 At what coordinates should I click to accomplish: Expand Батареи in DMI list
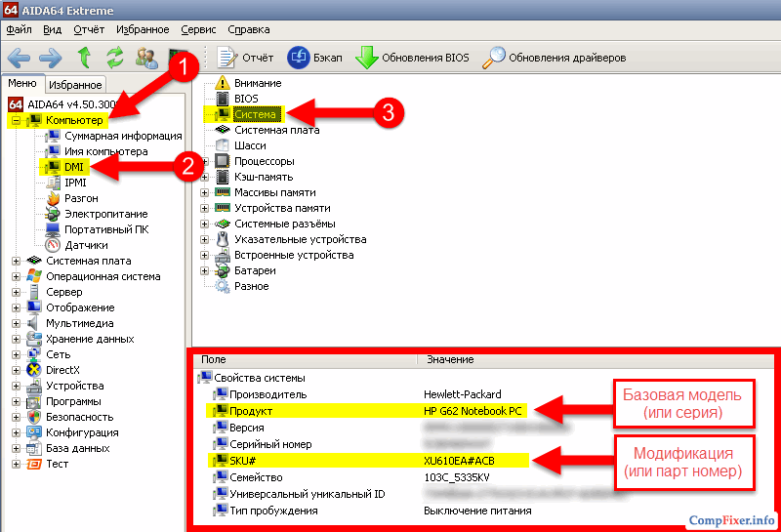(x=204, y=271)
